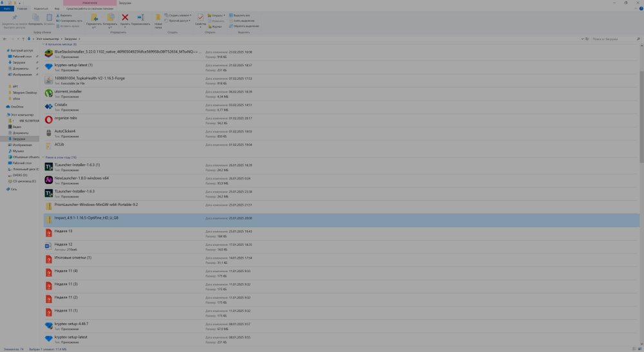Click the utorrent_installer icon
This screenshot has height=352, width=644.
tap(48, 93)
